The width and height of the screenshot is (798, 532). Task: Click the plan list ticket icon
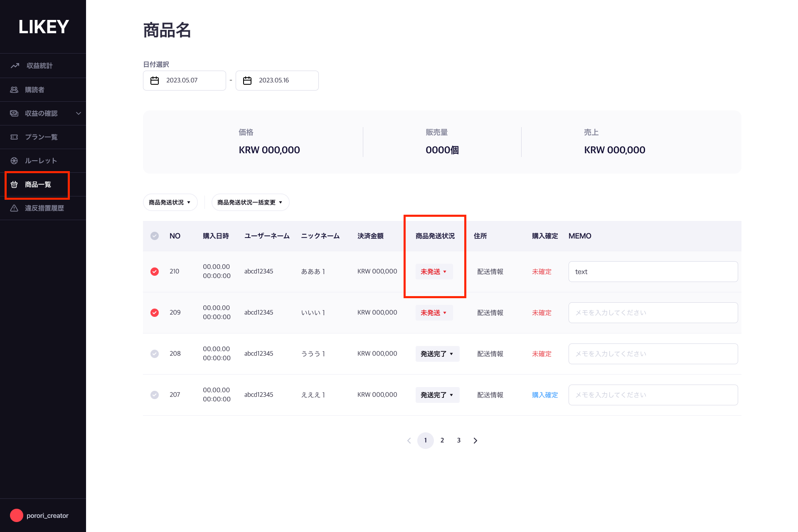(14, 137)
